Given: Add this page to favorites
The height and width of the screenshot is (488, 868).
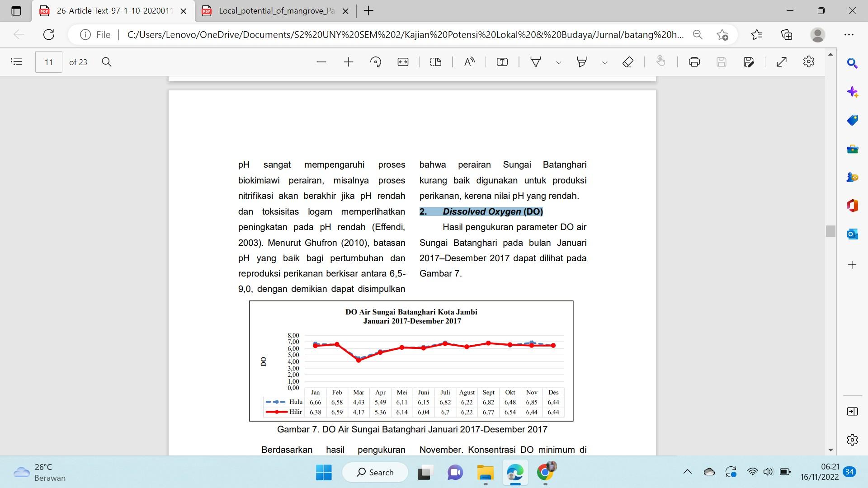Looking at the screenshot, I should (722, 35).
